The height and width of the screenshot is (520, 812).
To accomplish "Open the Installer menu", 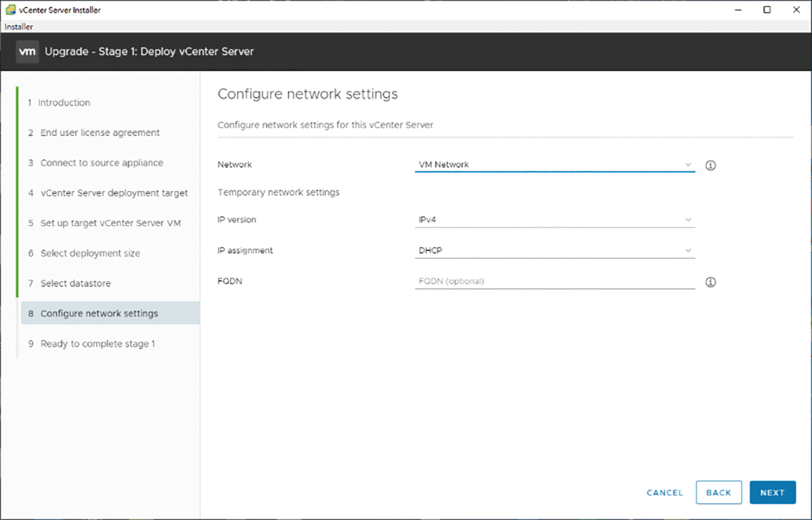I will pos(19,27).
